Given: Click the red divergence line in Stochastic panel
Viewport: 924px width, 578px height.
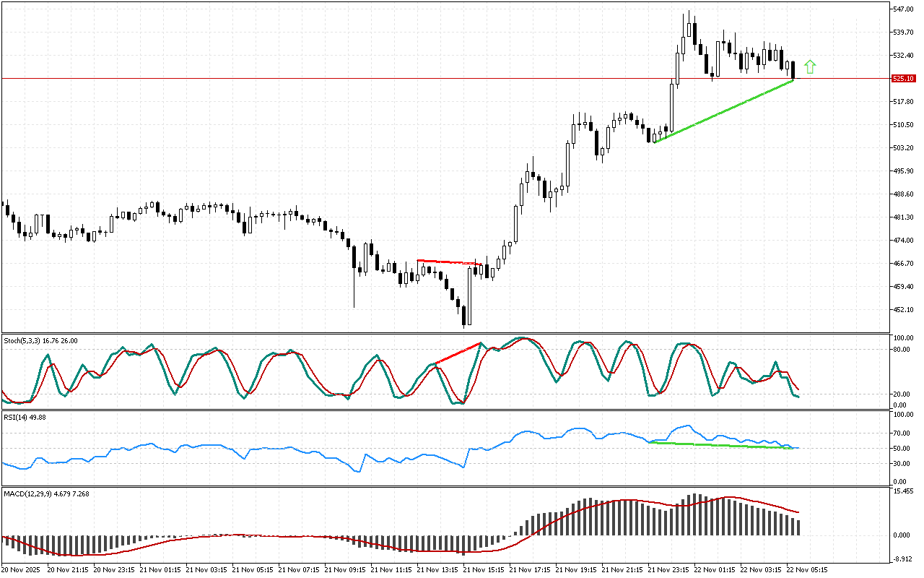Looking at the screenshot, I should pyautogui.click(x=458, y=353).
